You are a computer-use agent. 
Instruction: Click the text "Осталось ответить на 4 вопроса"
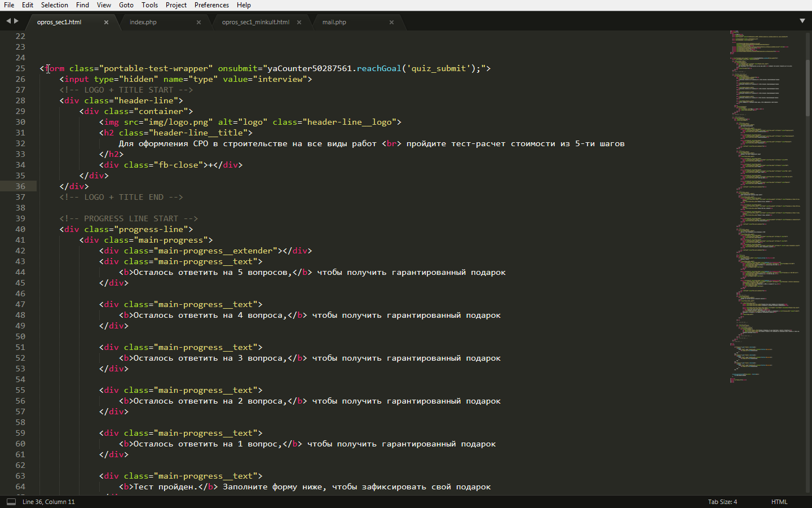[208, 315]
